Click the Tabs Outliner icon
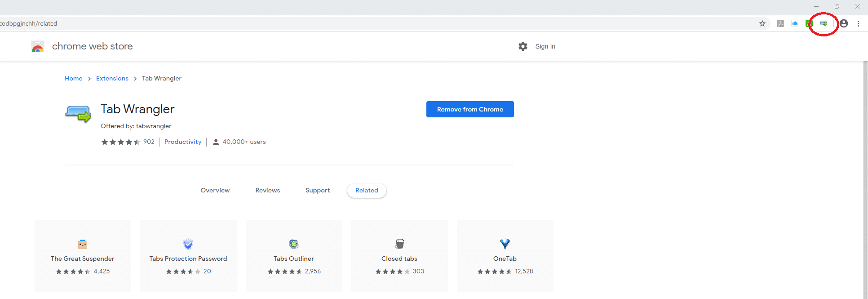The height and width of the screenshot is (299, 868). (x=294, y=244)
